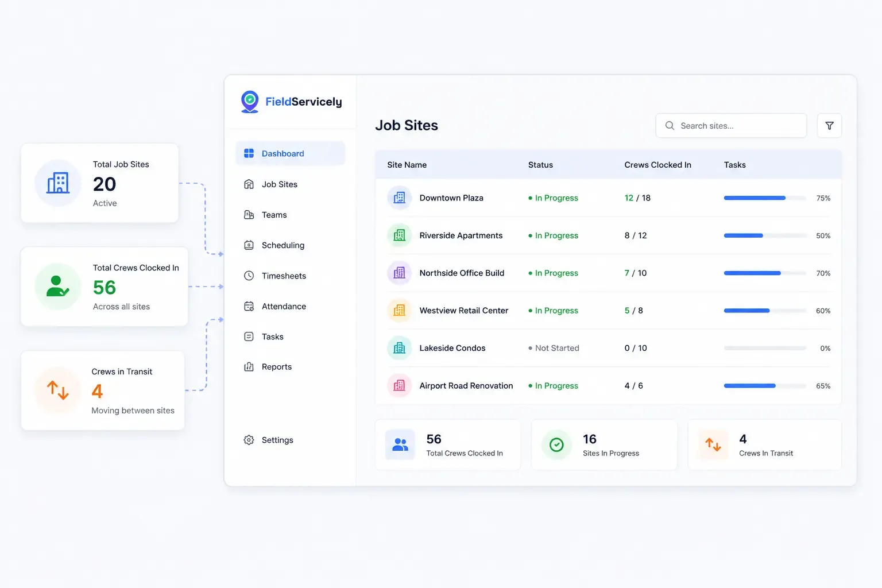Click the Site Name column header
The width and height of the screenshot is (882, 588).
pyautogui.click(x=407, y=165)
